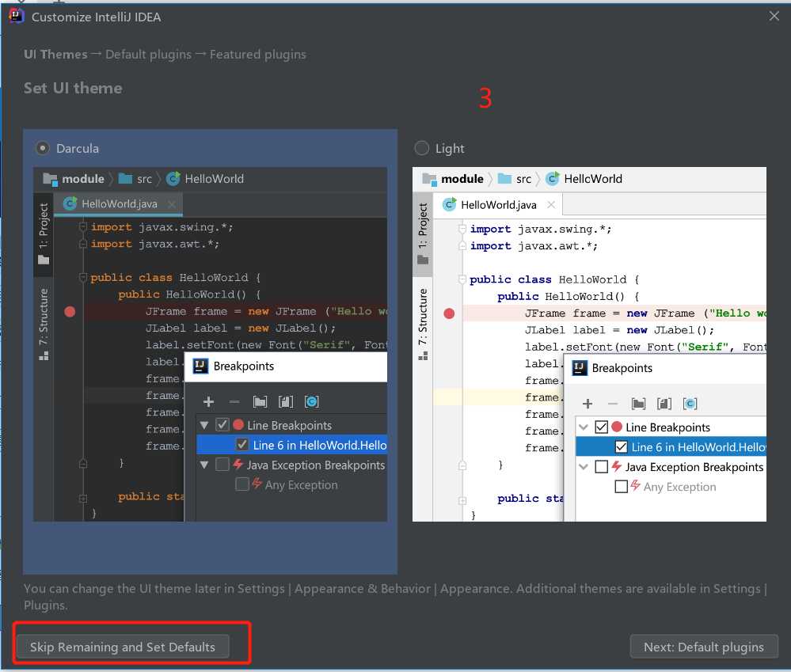Click the red breakpoint dot in Light preview gutter
This screenshot has width=791, height=672.
(449, 313)
